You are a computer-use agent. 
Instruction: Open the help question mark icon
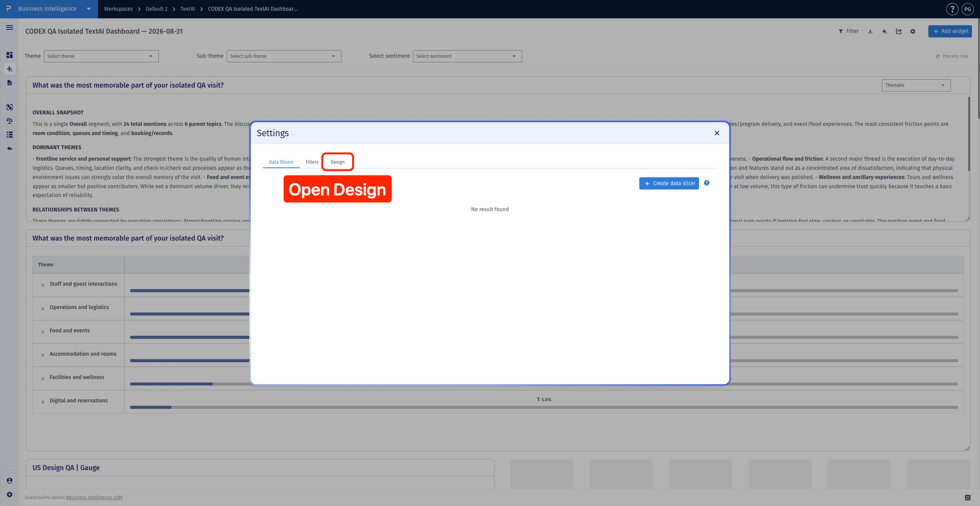pos(952,9)
